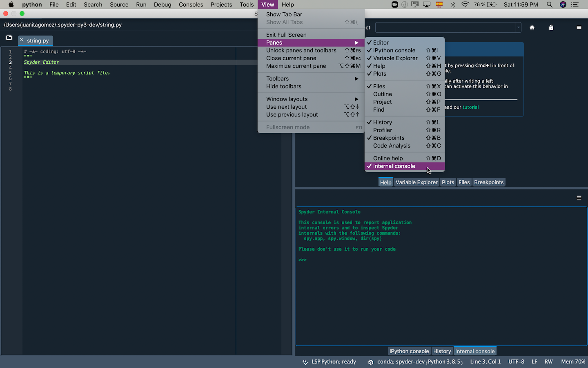
Task: Click the lock icon in the Help pane
Action: 551,27
